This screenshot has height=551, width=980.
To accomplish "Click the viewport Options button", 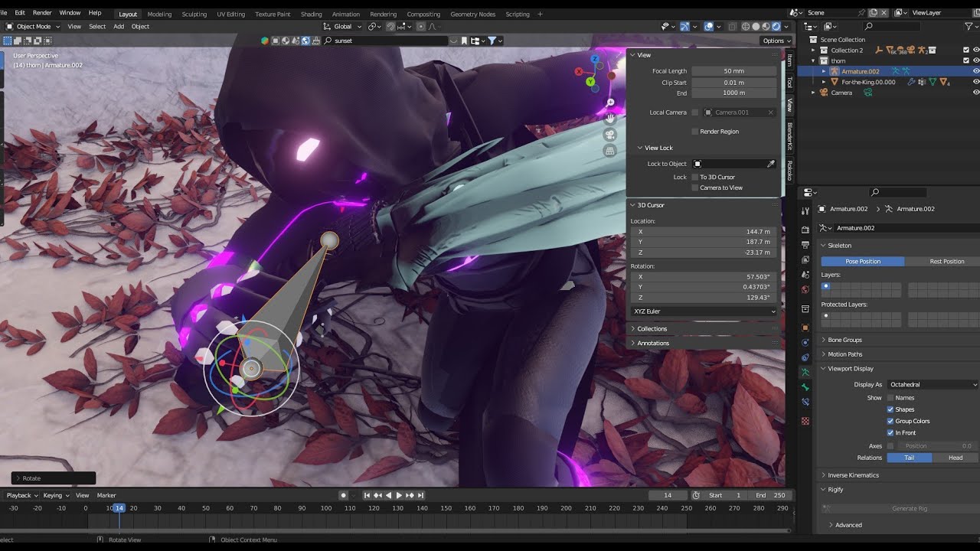I will pos(776,41).
